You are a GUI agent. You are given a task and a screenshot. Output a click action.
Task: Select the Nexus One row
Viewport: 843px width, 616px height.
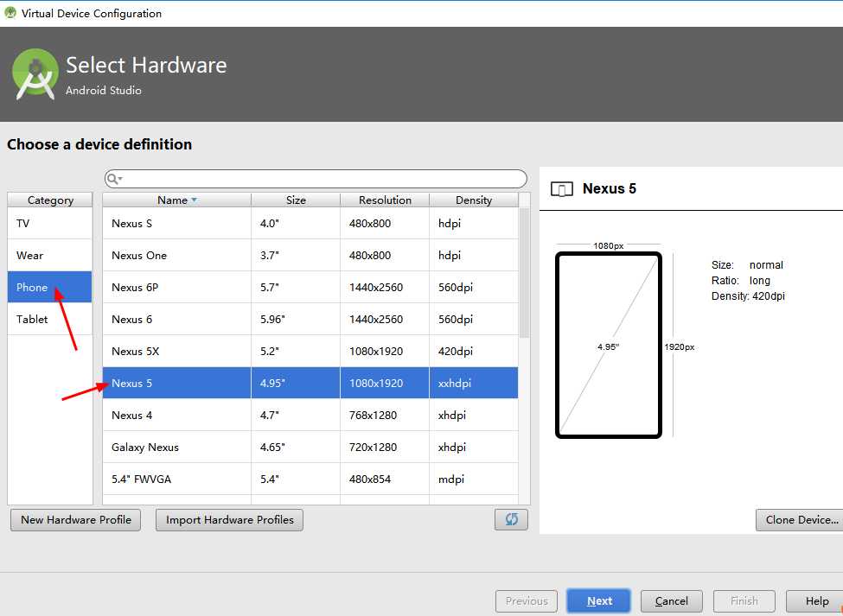tap(310, 255)
